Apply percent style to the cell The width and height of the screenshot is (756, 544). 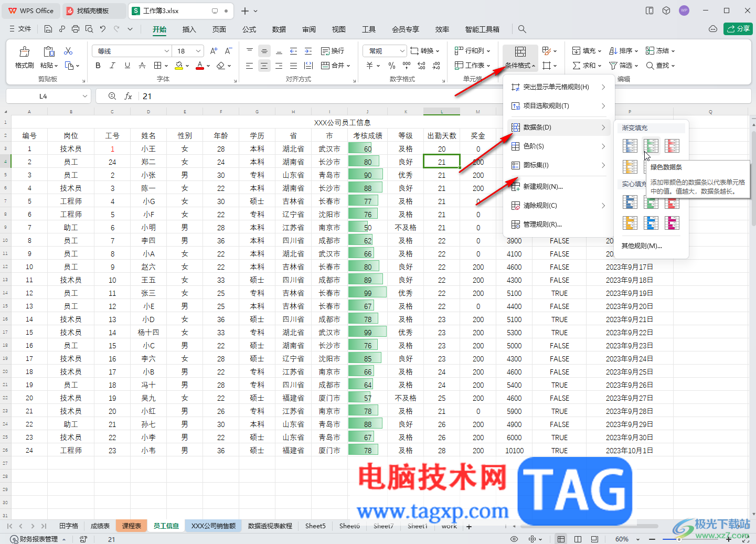click(391, 66)
